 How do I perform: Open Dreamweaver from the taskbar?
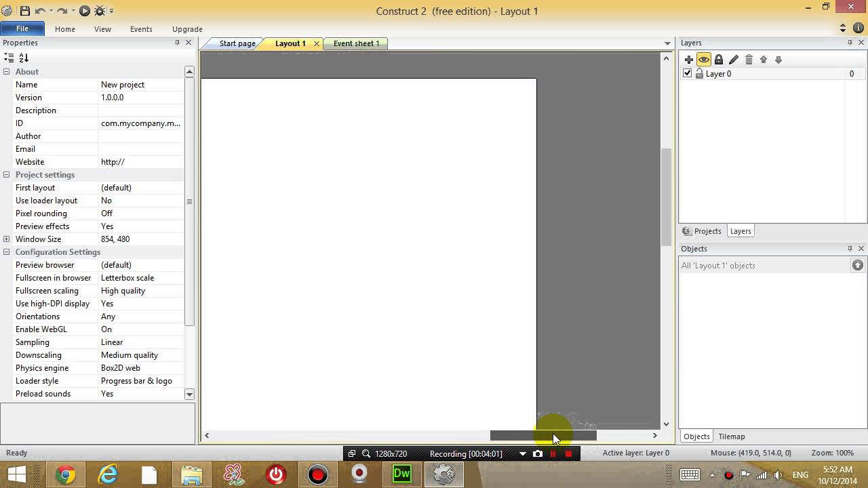401,474
